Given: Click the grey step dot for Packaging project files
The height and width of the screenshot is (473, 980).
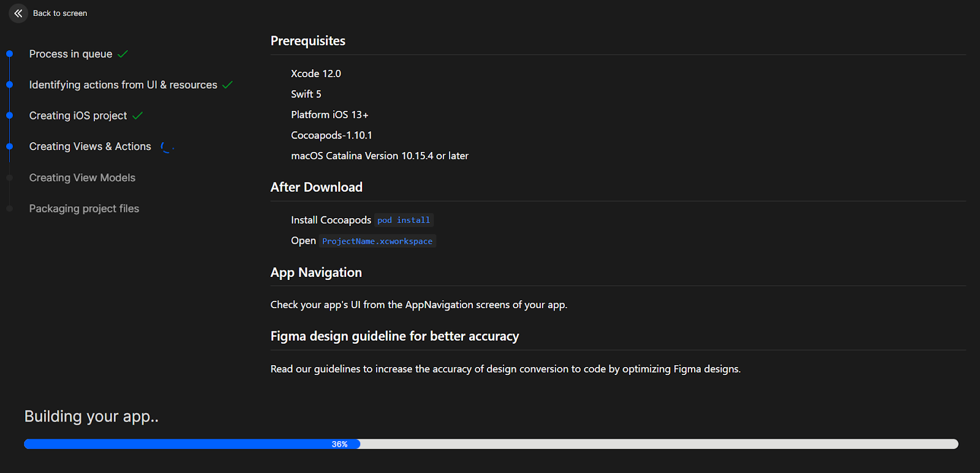Looking at the screenshot, I should [10, 209].
